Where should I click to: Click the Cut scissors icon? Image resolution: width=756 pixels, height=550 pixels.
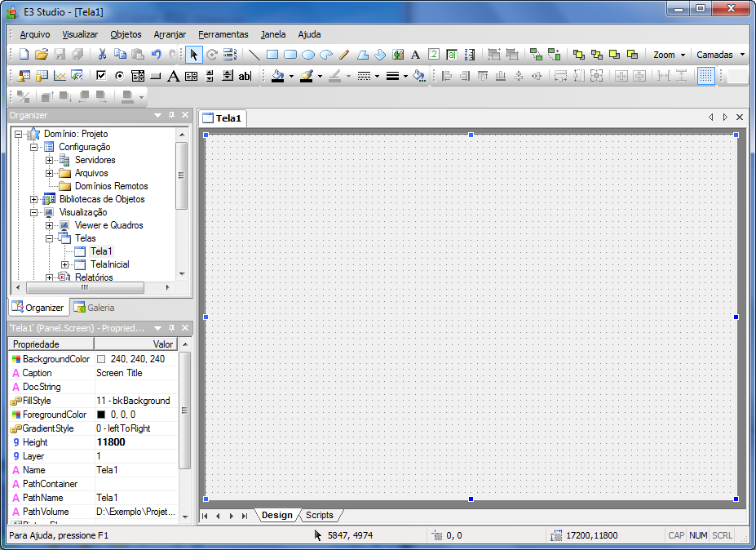click(102, 55)
